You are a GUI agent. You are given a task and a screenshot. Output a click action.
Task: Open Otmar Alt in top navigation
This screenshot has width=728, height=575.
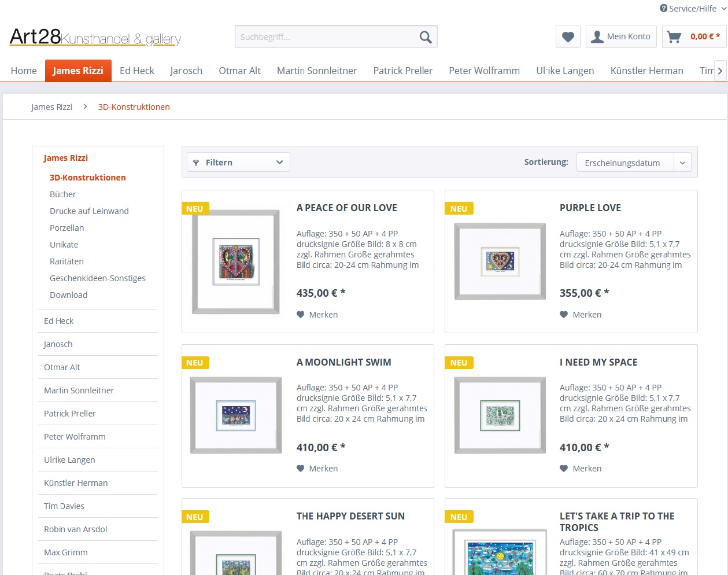pyautogui.click(x=240, y=71)
